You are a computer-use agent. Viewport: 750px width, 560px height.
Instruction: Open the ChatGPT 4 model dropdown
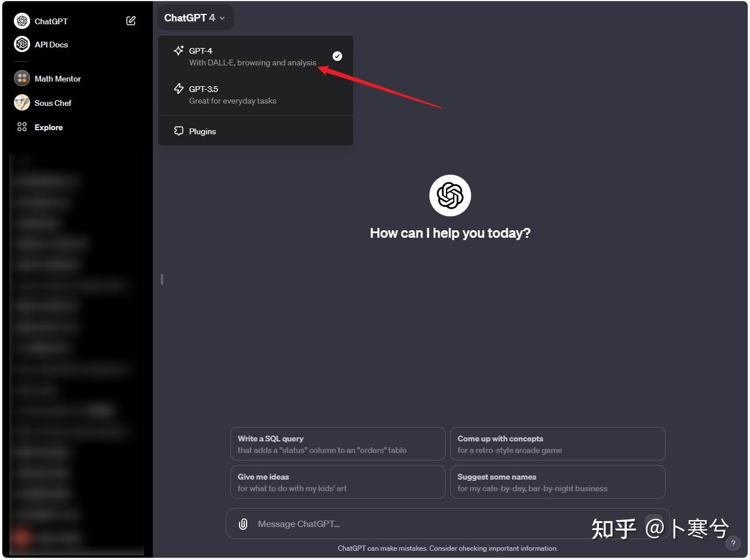tap(195, 17)
